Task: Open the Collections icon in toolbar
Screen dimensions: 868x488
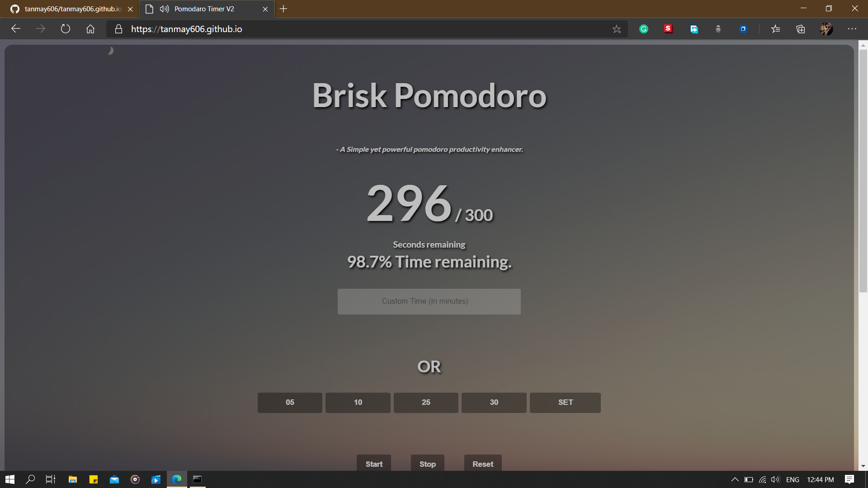Action: click(x=801, y=29)
